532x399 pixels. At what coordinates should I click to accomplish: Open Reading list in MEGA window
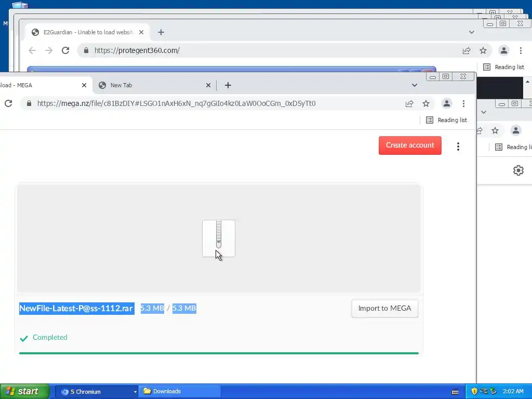(x=446, y=120)
